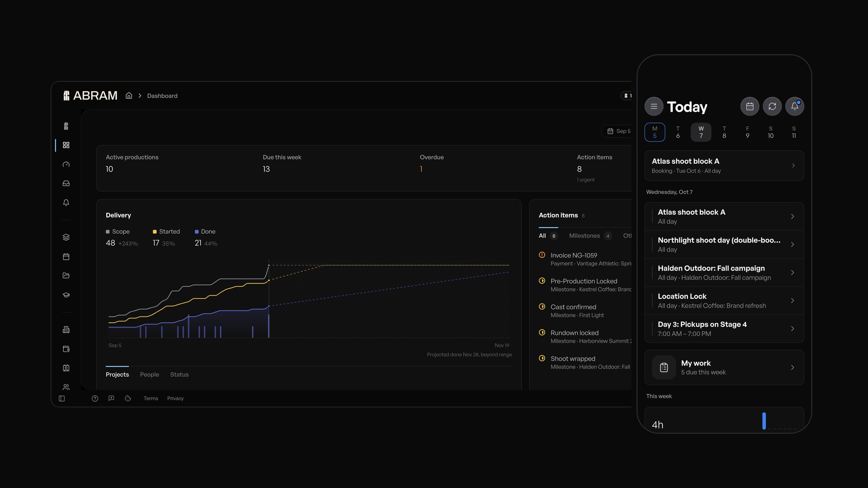Click the feedback chat icon in footer
Viewport: 868px width, 488px height.
pos(111,398)
